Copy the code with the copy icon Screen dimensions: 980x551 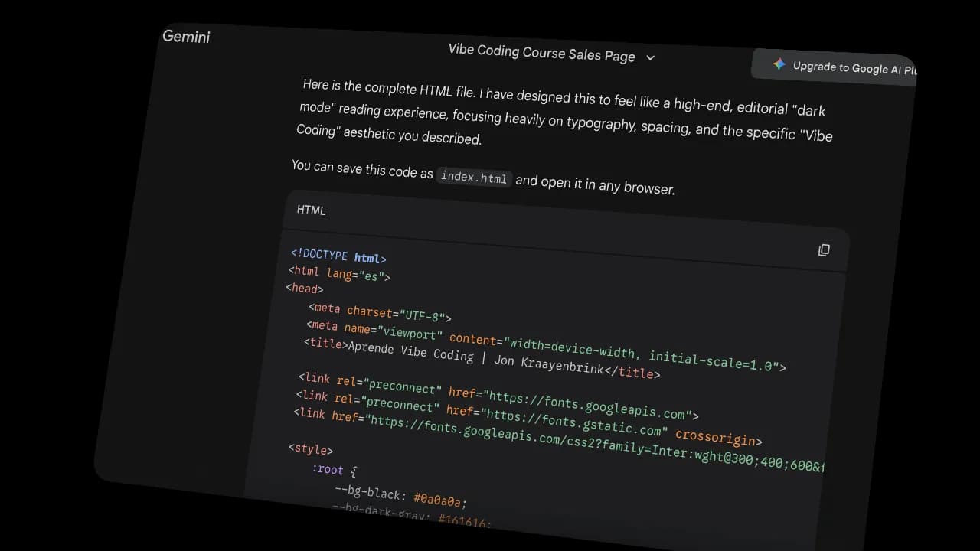824,250
